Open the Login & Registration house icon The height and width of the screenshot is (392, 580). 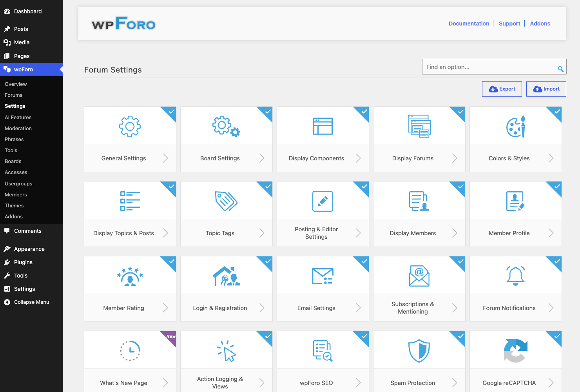coord(227,276)
